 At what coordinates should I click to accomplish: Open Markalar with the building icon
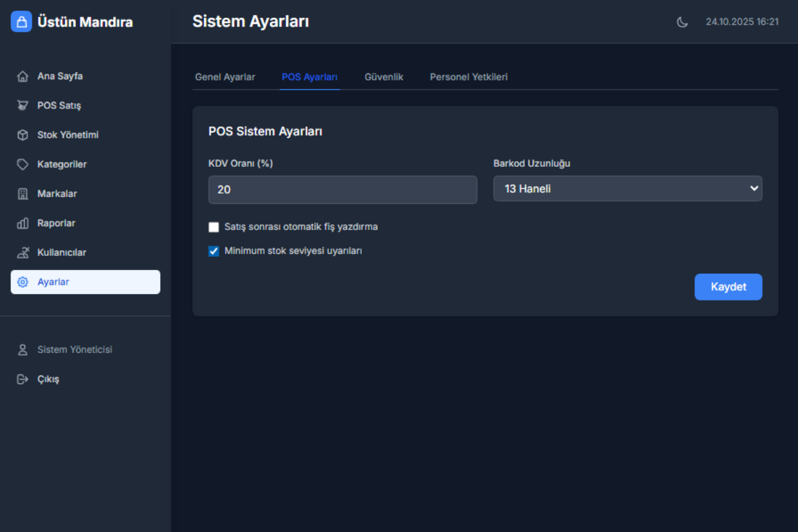coord(22,194)
